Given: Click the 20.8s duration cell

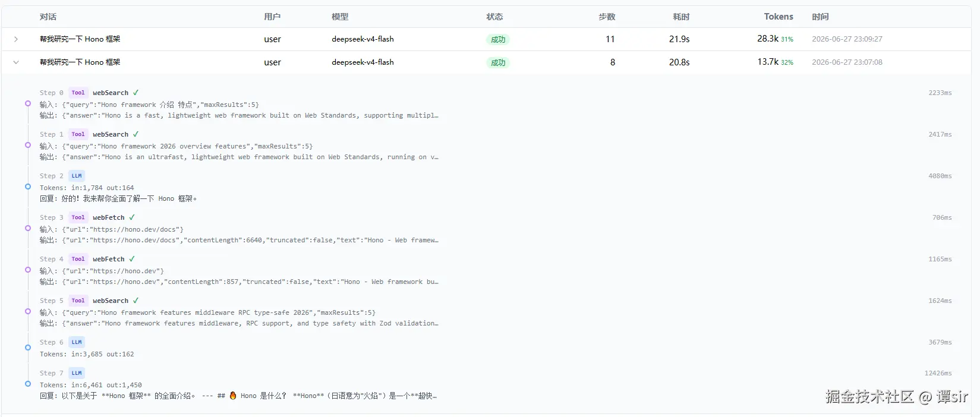Looking at the screenshot, I should tap(679, 62).
